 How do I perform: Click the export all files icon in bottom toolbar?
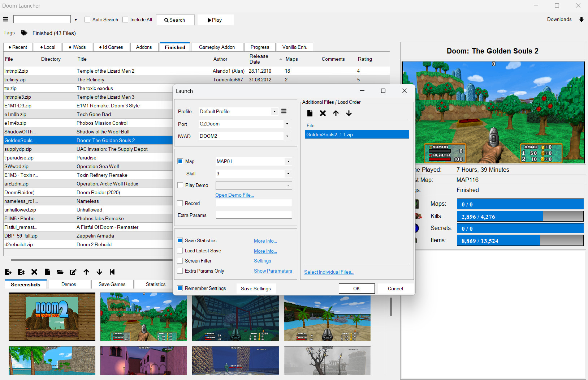point(21,272)
